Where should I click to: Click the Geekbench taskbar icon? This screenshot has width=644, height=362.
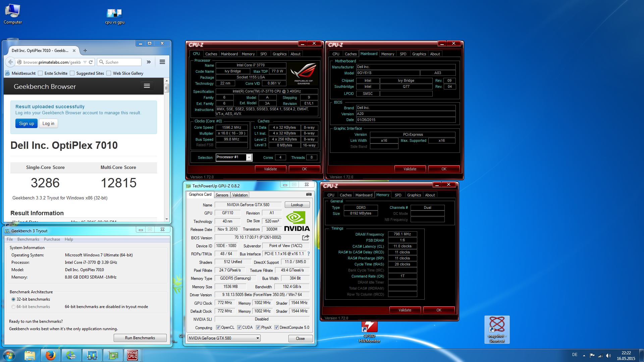(x=92, y=355)
